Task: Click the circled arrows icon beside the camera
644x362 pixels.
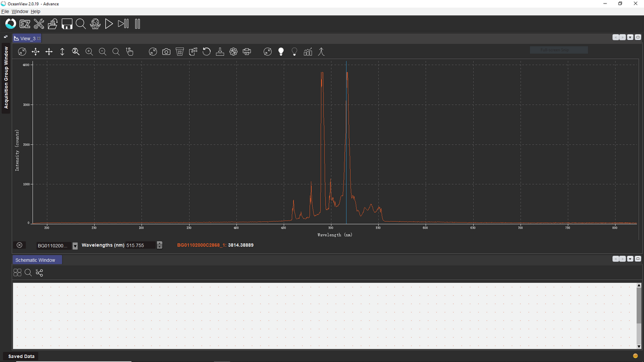Action: coord(153,52)
